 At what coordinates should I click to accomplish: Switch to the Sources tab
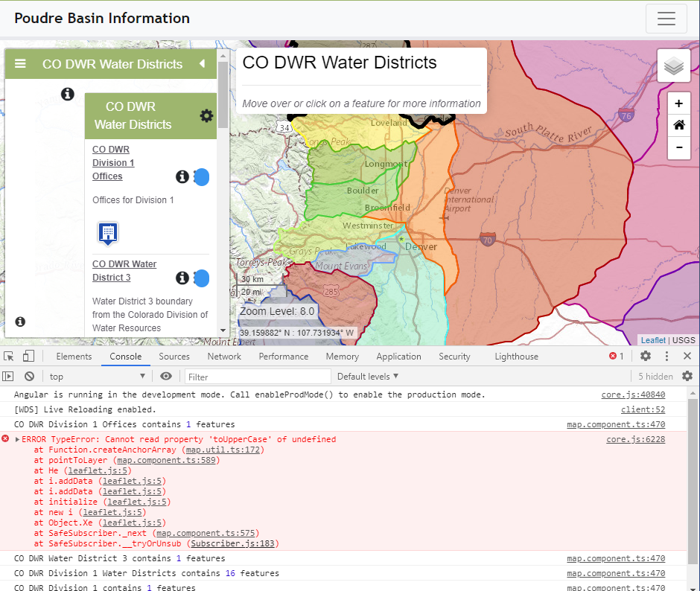pos(174,356)
